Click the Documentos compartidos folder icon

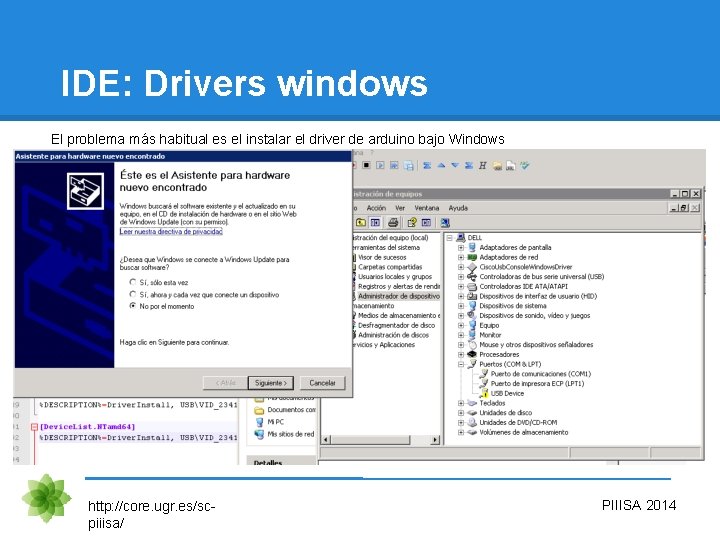pos(259,410)
